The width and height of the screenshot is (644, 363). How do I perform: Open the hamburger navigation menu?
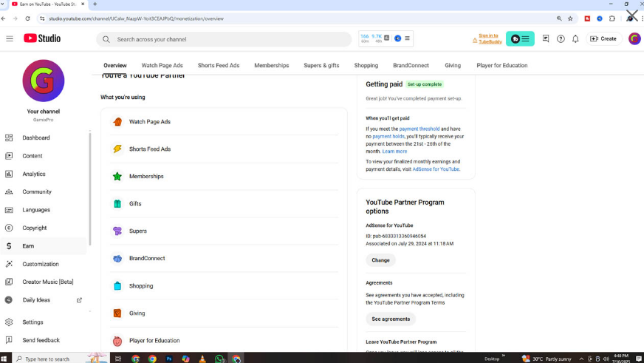[x=10, y=38]
